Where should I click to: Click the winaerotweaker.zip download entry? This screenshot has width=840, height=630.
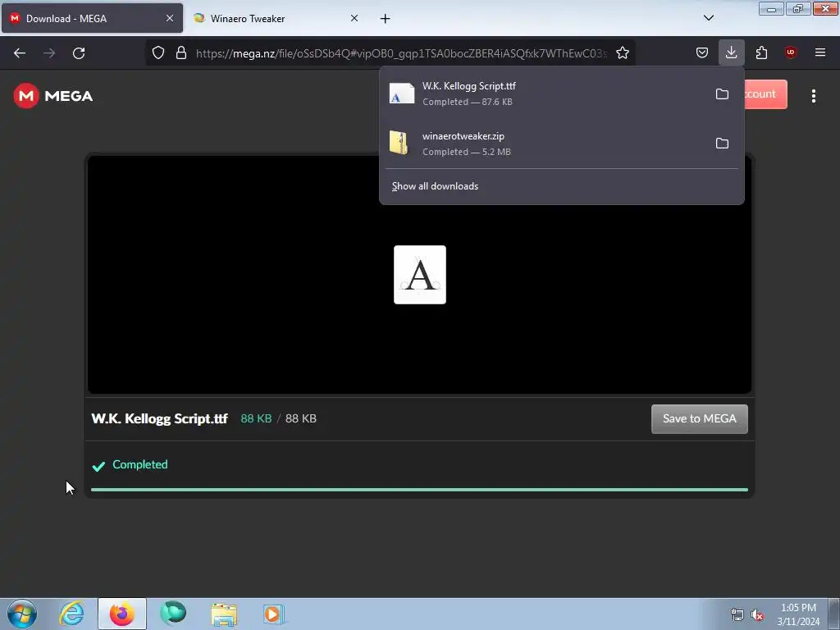561,143
